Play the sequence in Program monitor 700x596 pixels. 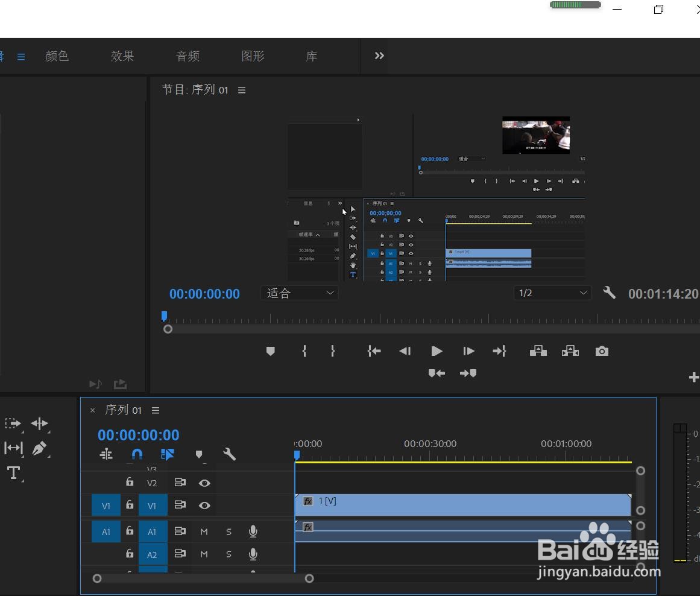437,351
